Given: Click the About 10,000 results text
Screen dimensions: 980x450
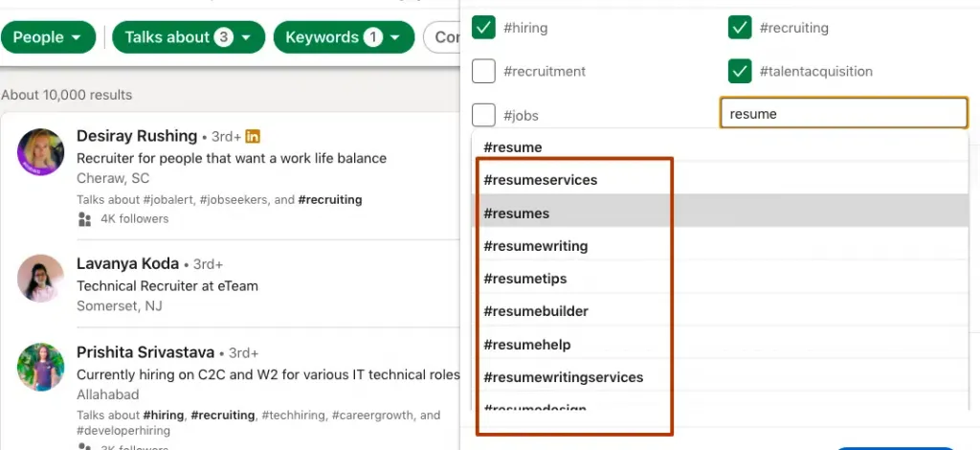Looking at the screenshot, I should point(67,95).
